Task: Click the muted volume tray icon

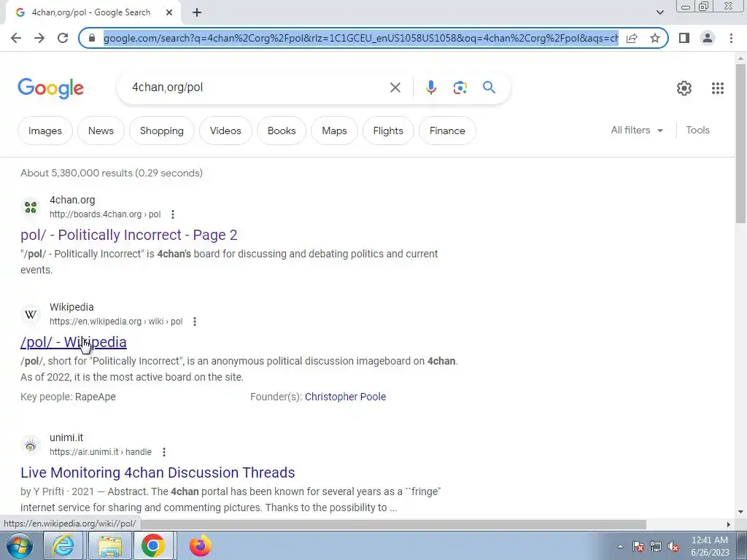Action: point(673,547)
